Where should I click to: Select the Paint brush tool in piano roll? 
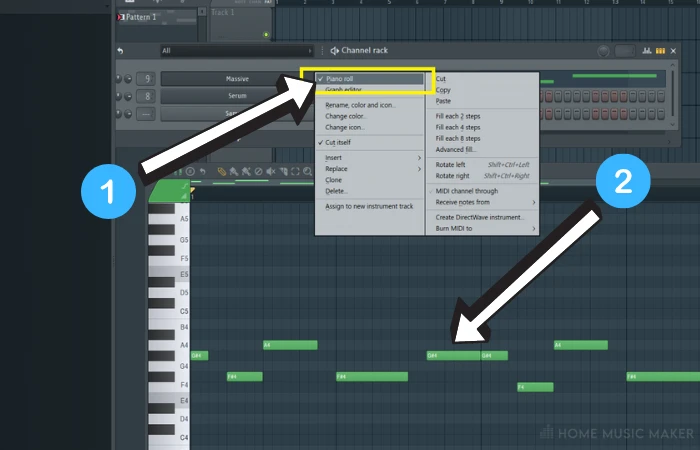233,171
